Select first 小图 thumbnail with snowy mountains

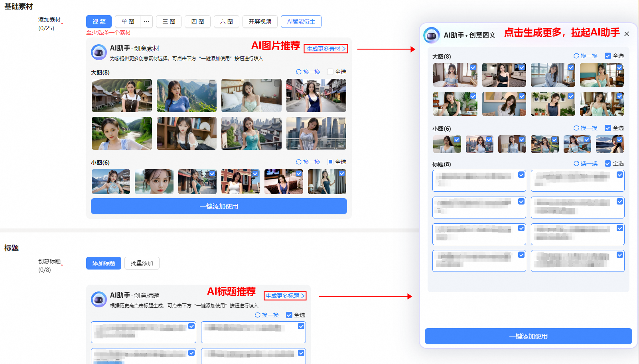(x=111, y=181)
